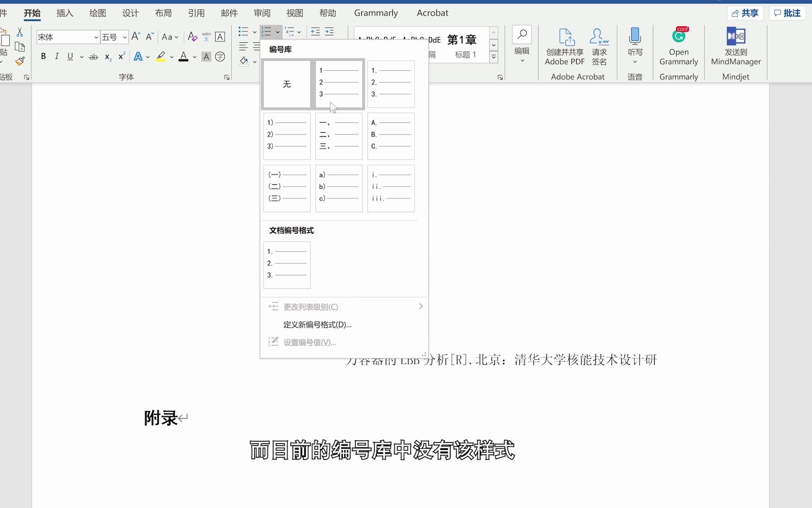Click the multilevel list icon
This screenshot has width=812, height=508.
click(x=289, y=32)
